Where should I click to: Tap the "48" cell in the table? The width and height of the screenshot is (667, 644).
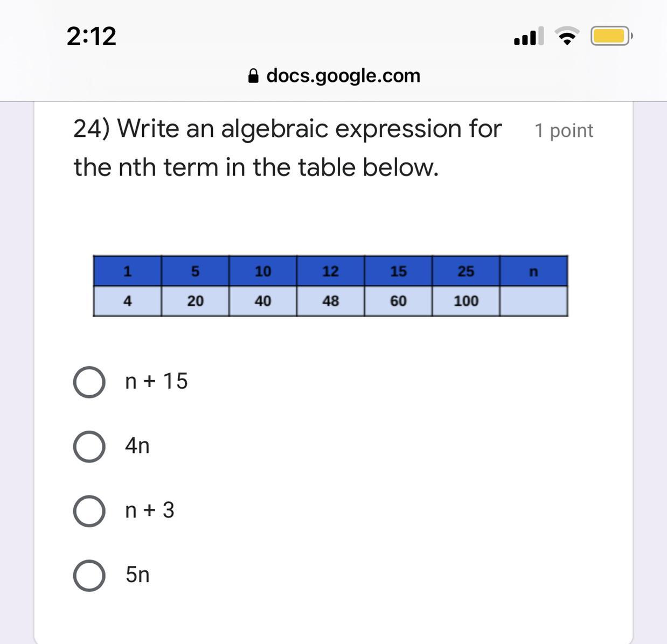(330, 301)
